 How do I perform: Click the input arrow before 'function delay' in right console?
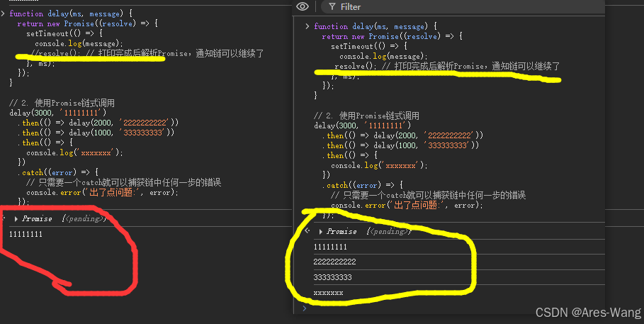[x=307, y=26]
